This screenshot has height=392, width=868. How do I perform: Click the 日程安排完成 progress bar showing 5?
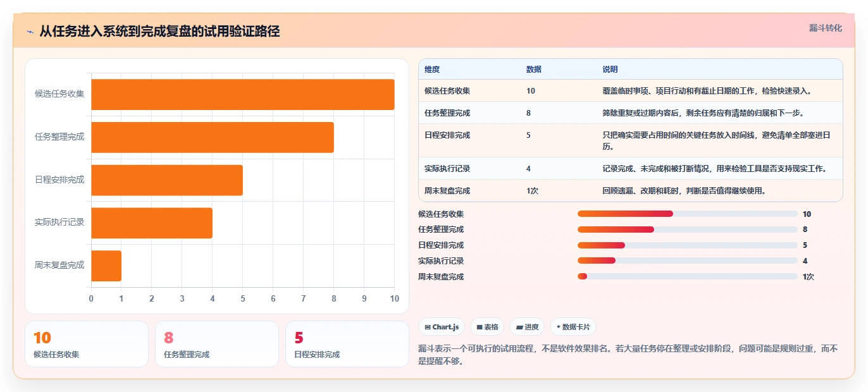pyautogui.click(x=688, y=245)
